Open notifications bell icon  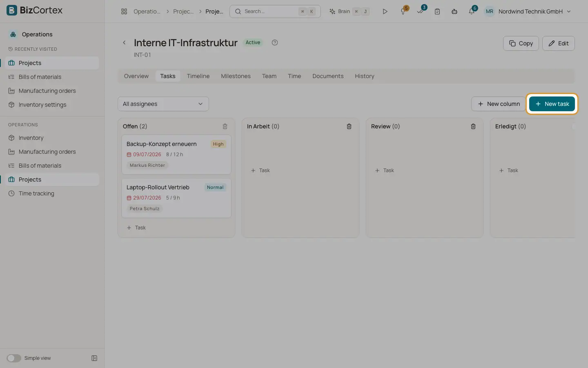point(472,11)
